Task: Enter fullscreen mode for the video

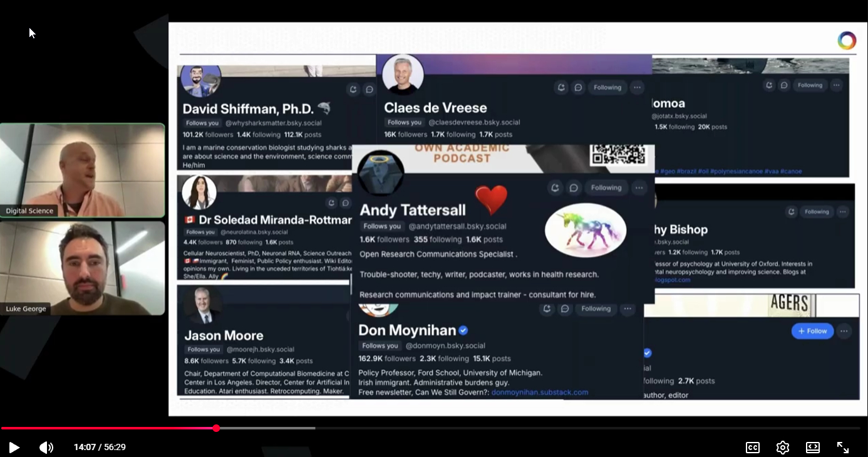Action: 842,447
